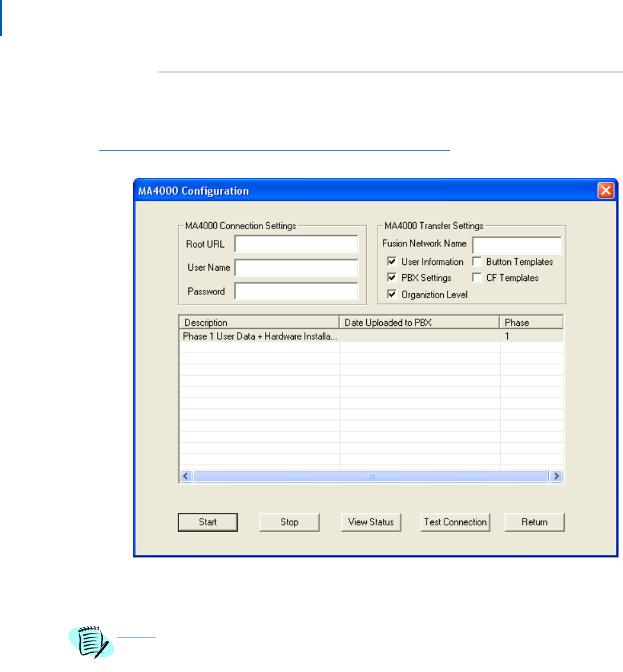Click the Start button
Viewport: 623px width, 672px height.
pyautogui.click(x=208, y=522)
